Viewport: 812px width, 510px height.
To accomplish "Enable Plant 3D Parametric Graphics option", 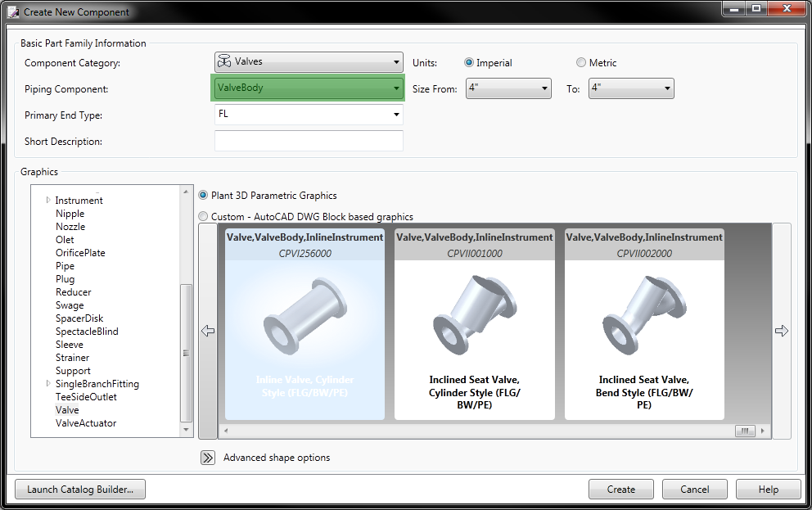I will [202, 195].
